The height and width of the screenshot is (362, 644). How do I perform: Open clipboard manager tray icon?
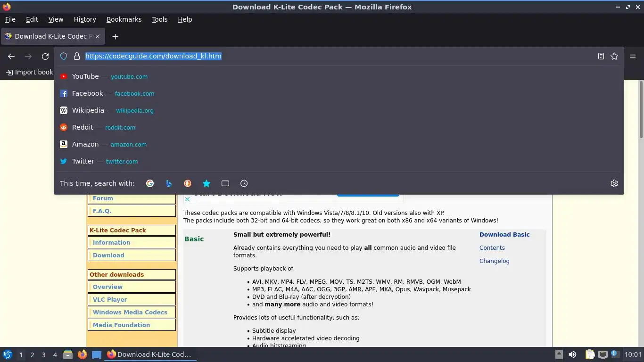[590, 354]
